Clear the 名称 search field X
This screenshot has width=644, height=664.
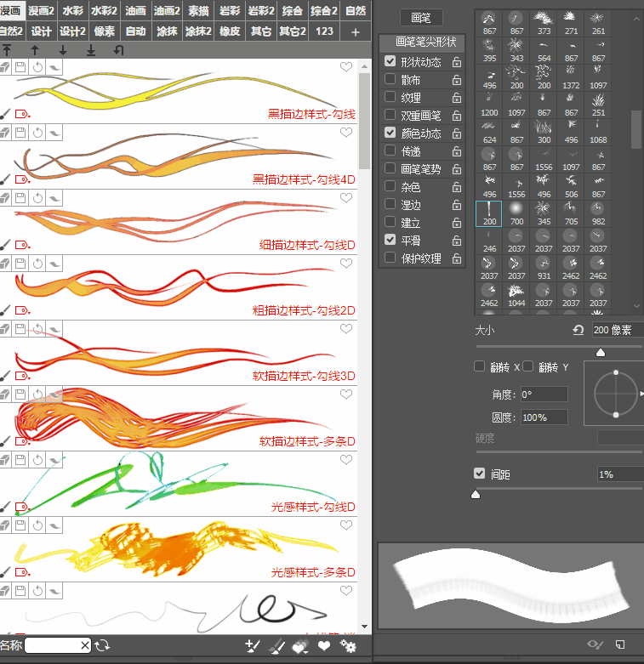[85, 645]
